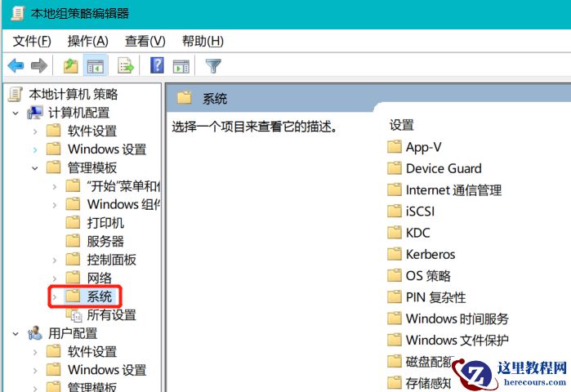This screenshot has width=571, height=392.
Task: Open the 帮助(H) menu
Action: (203, 41)
